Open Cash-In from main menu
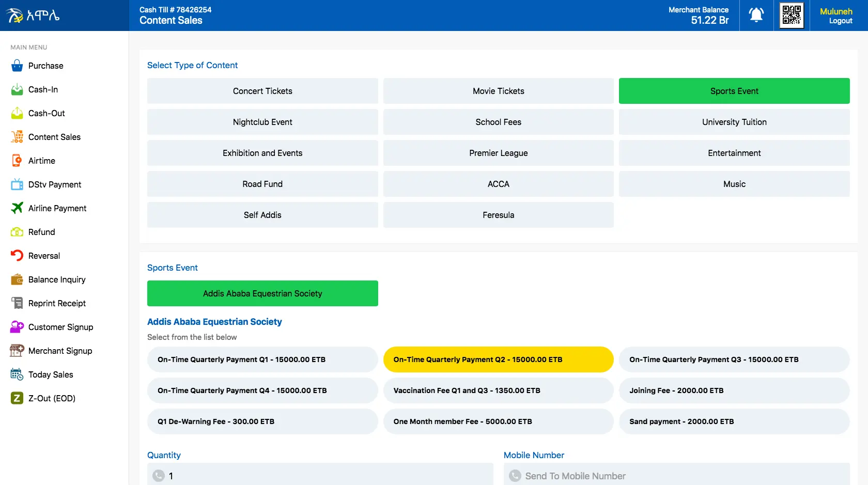Screen dimensions: 868x485 point(43,89)
